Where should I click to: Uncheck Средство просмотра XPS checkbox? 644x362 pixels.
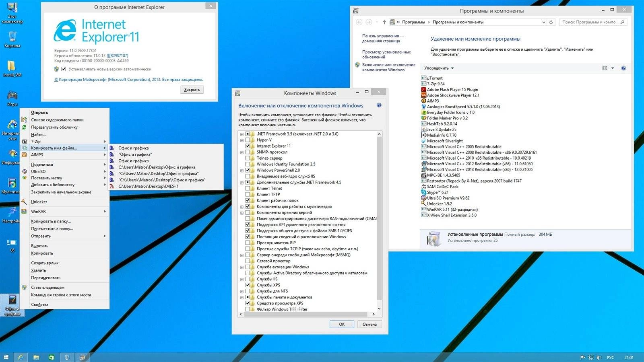248,303
